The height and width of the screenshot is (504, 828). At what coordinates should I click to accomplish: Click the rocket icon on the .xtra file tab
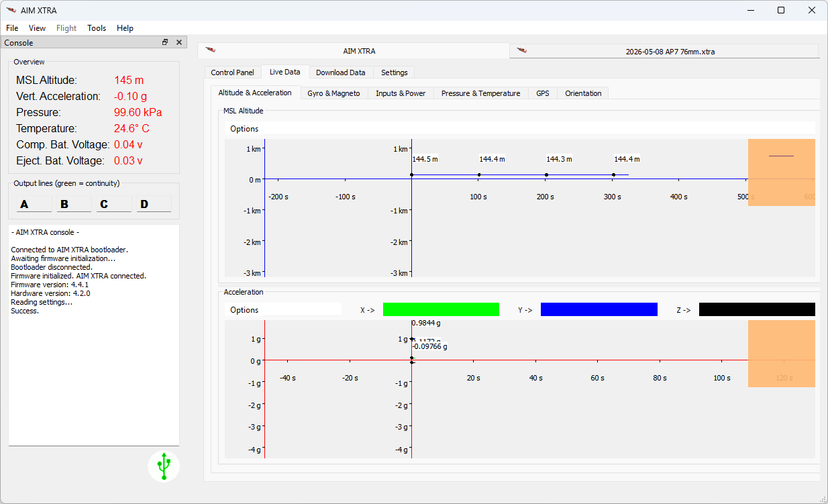click(x=522, y=51)
